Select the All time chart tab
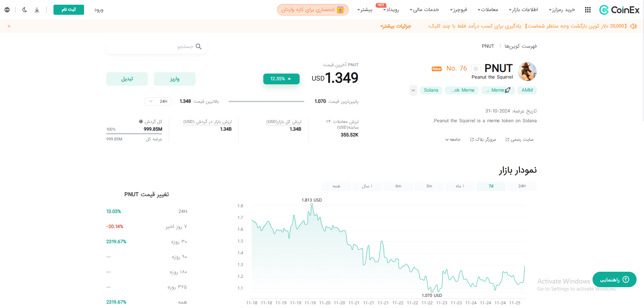This screenshot has width=644, height=308. tap(336, 186)
